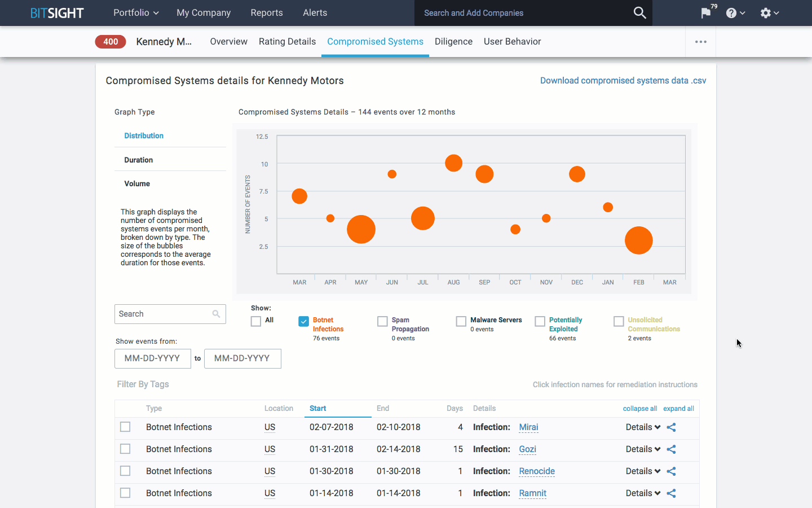Click the Filter By Tags label
The image size is (812, 508).
(x=143, y=384)
